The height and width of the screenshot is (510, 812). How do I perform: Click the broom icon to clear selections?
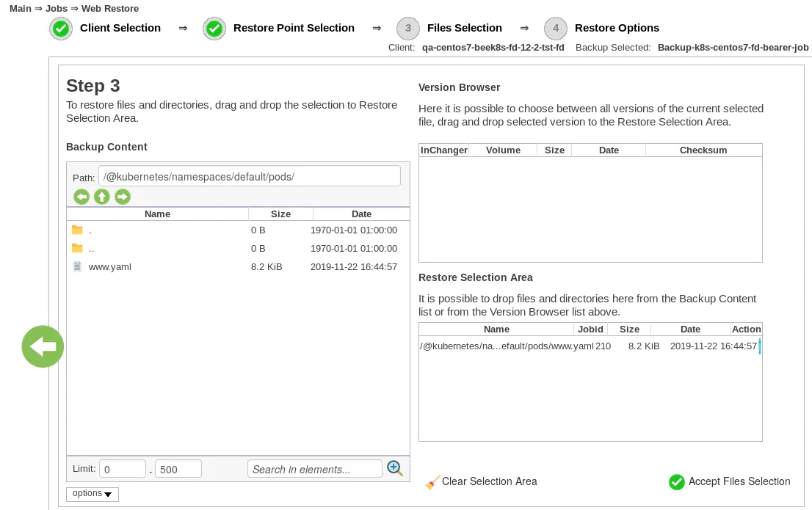coord(433,481)
